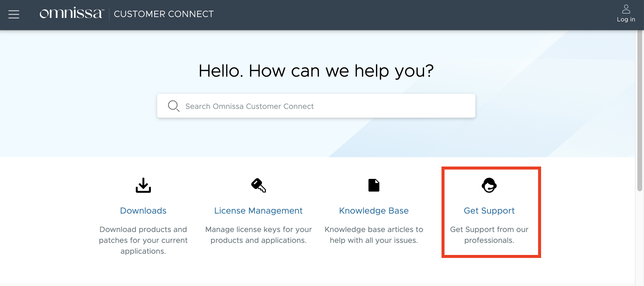Click the CUSTOMER CONNECT header title
This screenshot has width=644, height=286.
point(164,14)
